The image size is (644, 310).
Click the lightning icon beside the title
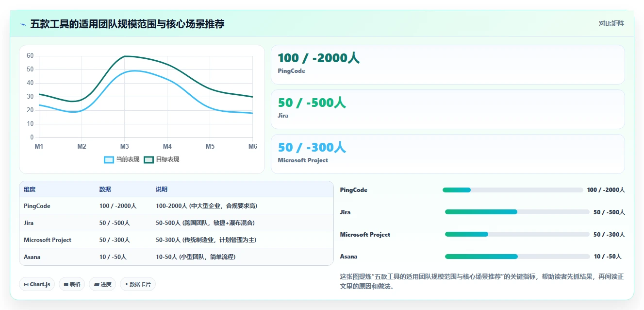pyautogui.click(x=23, y=24)
